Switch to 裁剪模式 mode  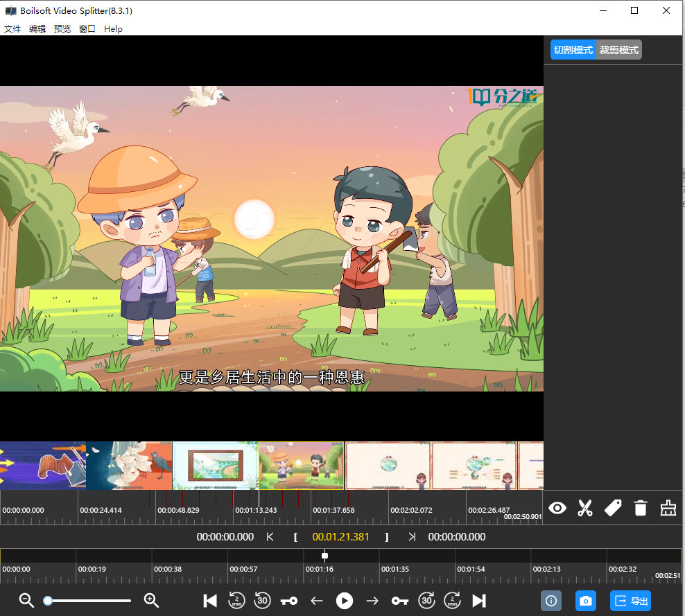(619, 50)
